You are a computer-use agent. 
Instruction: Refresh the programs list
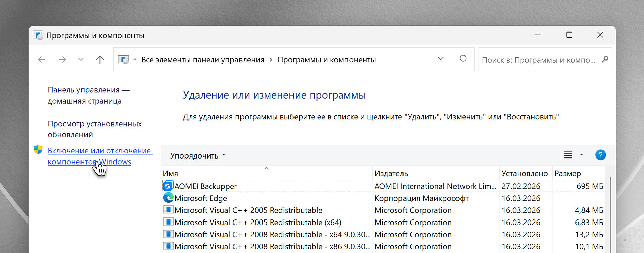(463, 59)
